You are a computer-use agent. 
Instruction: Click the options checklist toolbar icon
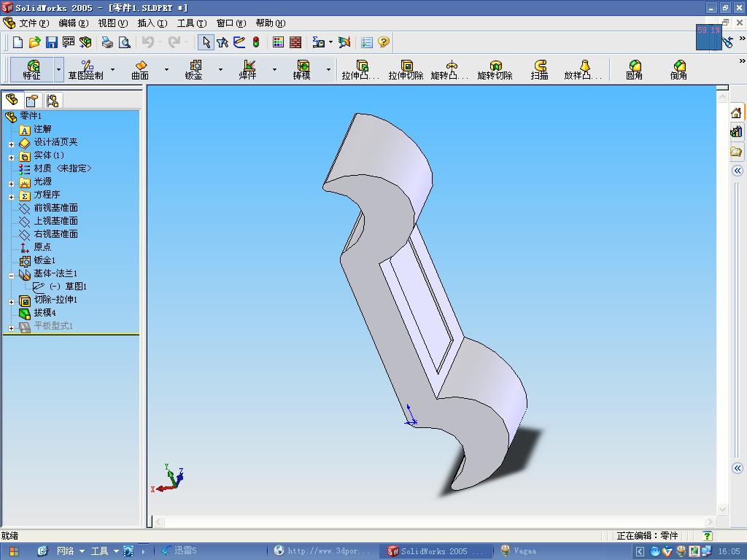pyautogui.click(x=367, y=42)
